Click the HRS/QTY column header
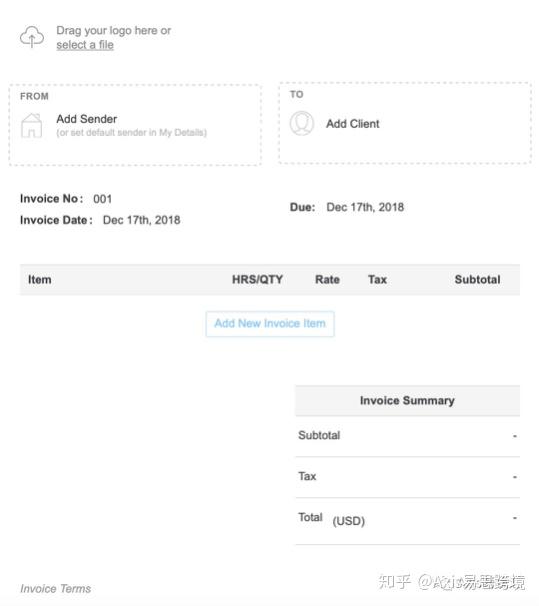This screenshot has width=539, height=606. coord(257,279)
